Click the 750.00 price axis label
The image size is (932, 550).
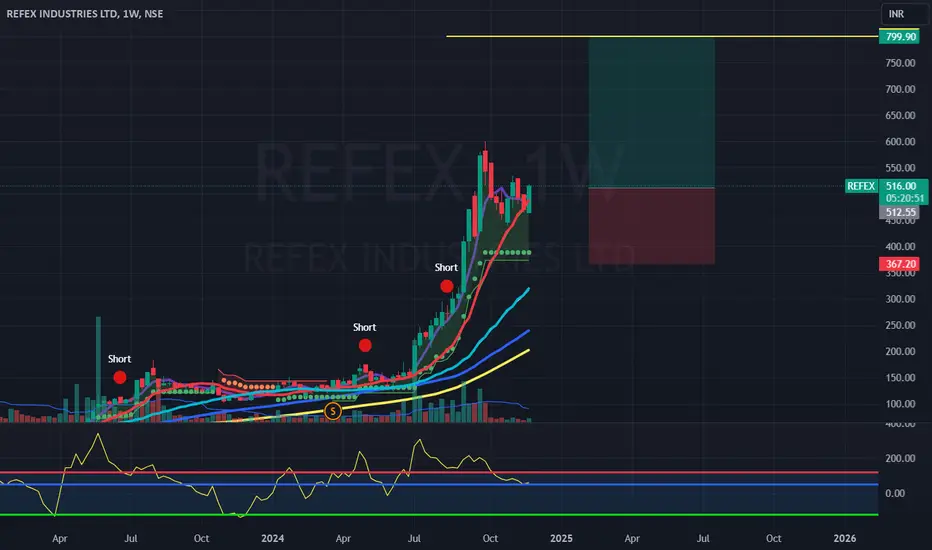click(x=900, y=63)
